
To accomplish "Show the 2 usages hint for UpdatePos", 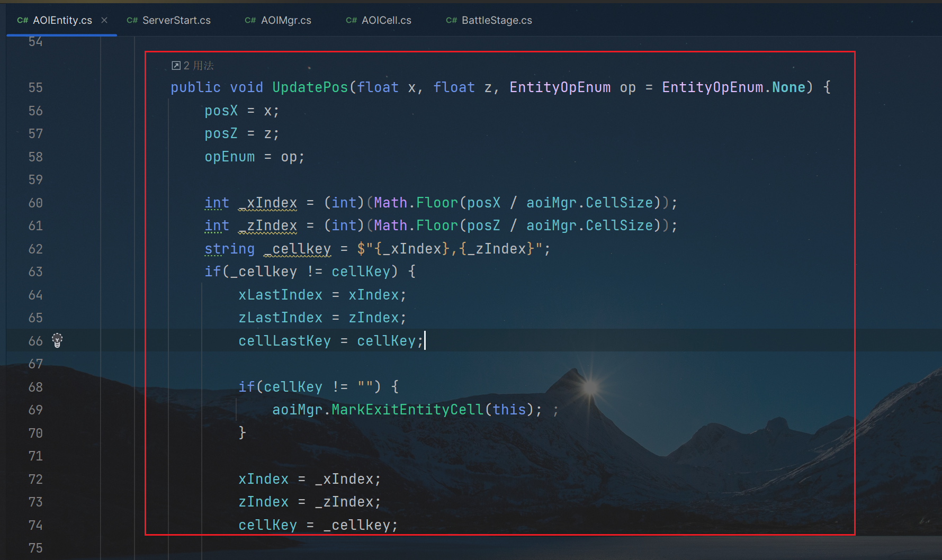I will tap(199, 66).
